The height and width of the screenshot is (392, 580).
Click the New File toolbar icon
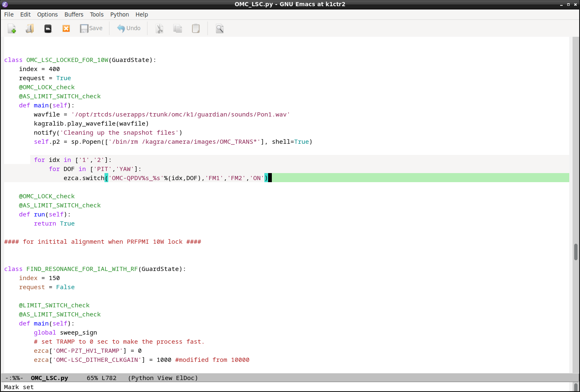(12, 29)
